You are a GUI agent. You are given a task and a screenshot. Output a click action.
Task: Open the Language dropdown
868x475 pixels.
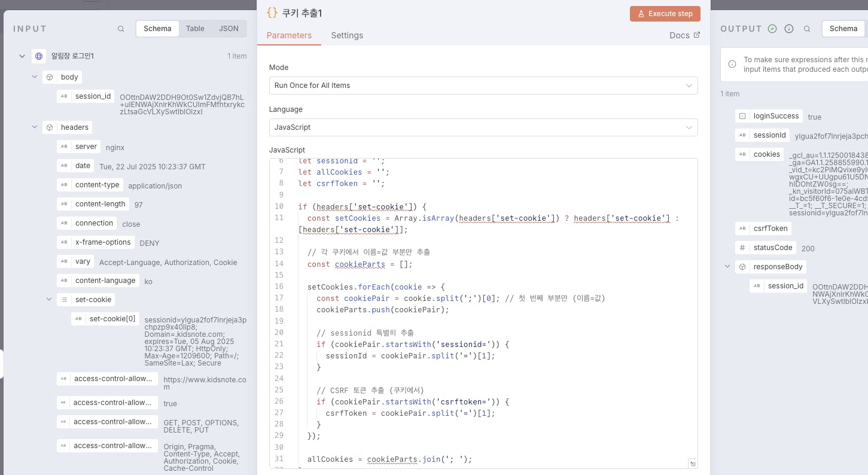click(483, 127)
